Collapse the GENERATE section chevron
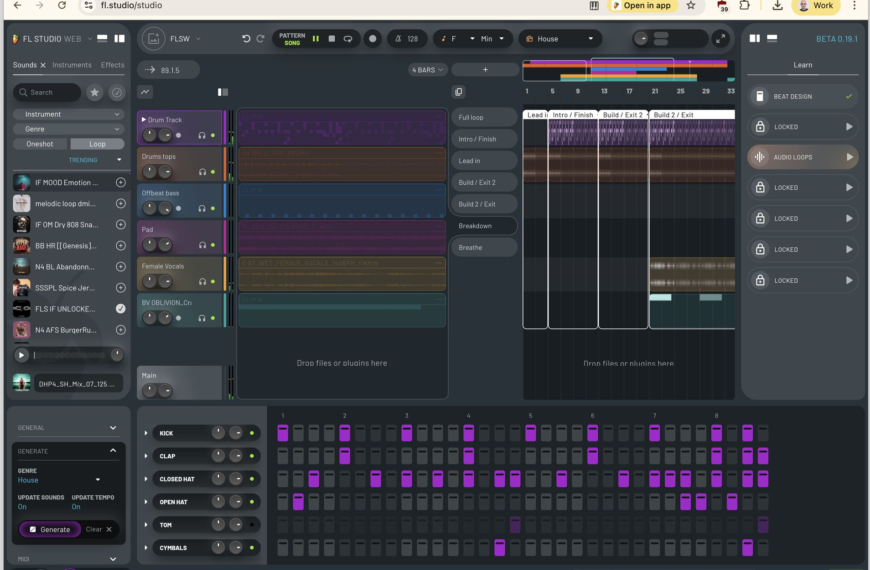 pyautogui.click(x=113, y=451)
